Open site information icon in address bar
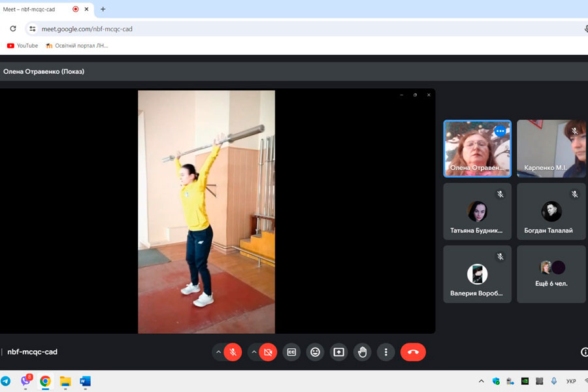 pos(33,29)
